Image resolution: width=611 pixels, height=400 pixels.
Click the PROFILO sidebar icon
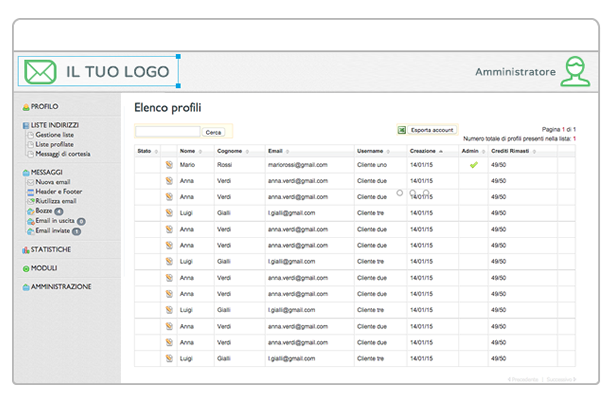[x=26, y=107]
